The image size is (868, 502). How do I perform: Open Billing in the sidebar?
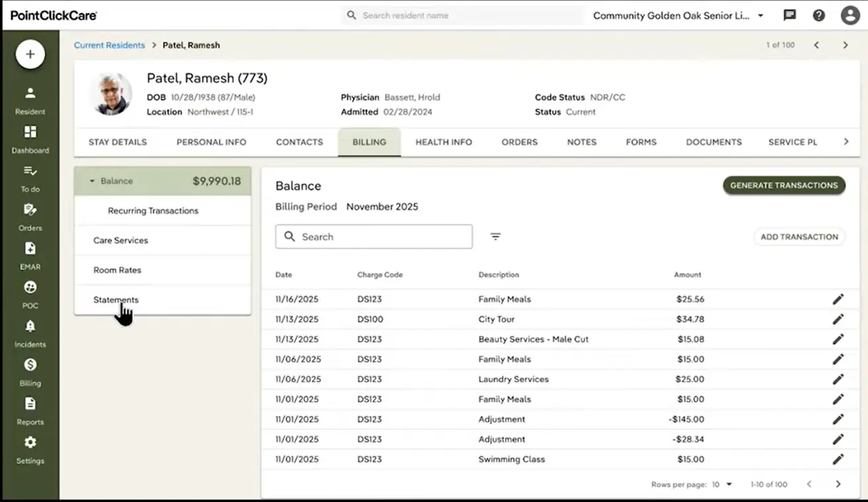[x=30, y=372]
